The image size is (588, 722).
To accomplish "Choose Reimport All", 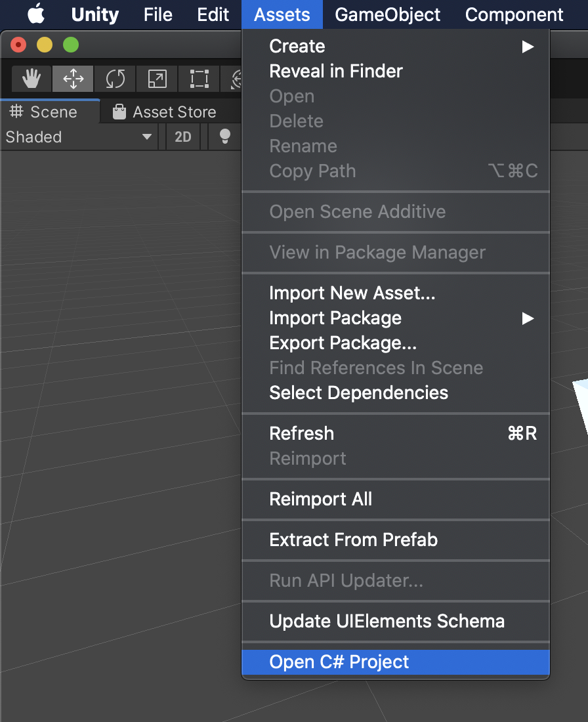I will pyautogui.click(x=396, y=499).
